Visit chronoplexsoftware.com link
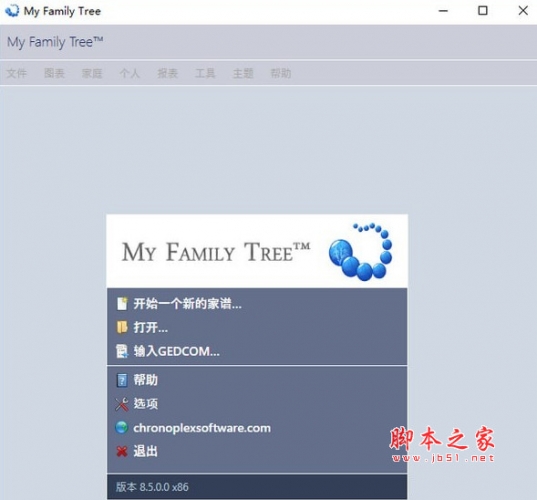Viewport: 537px width, 500px height. tap(202, 428)
